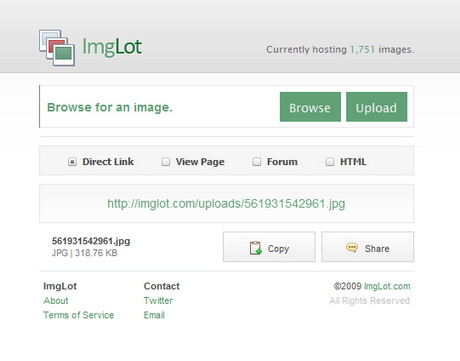The image size is (460, 361).
Task: Open the About link in the footer
Action: (56, 301)
